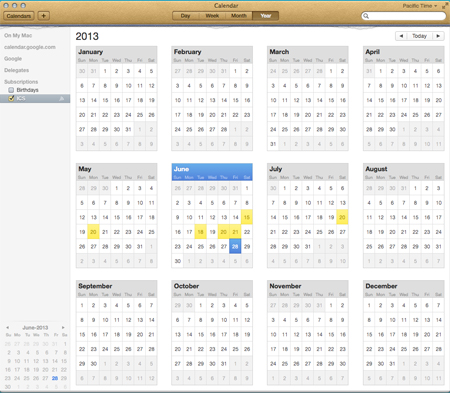The width and height of the screenshot is (450, 393).
Task: Select Google sidebar section
Action: (13, 59)
